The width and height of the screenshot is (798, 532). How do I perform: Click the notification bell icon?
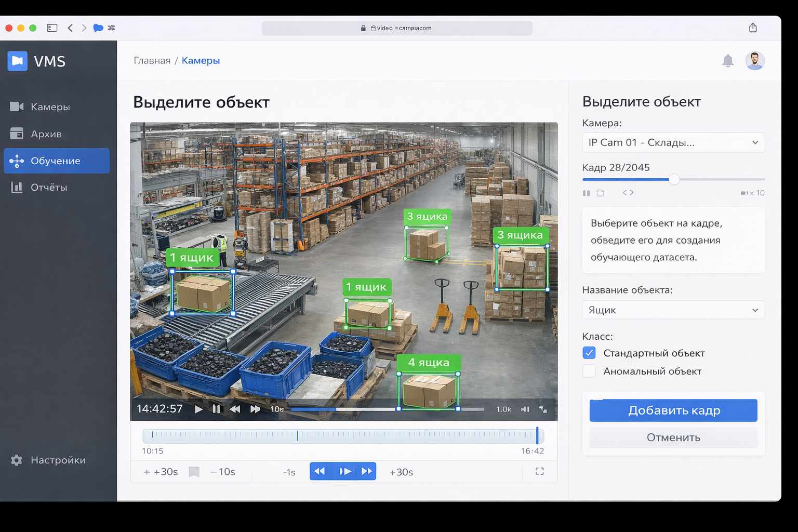728,61
